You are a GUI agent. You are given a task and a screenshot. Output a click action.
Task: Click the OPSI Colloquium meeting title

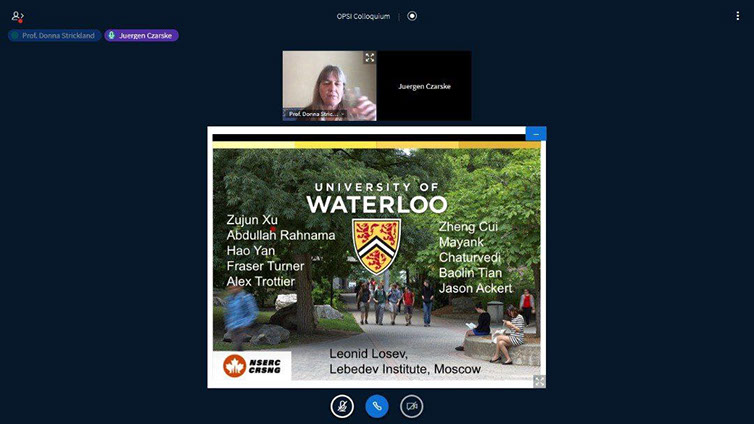point(363,16)
